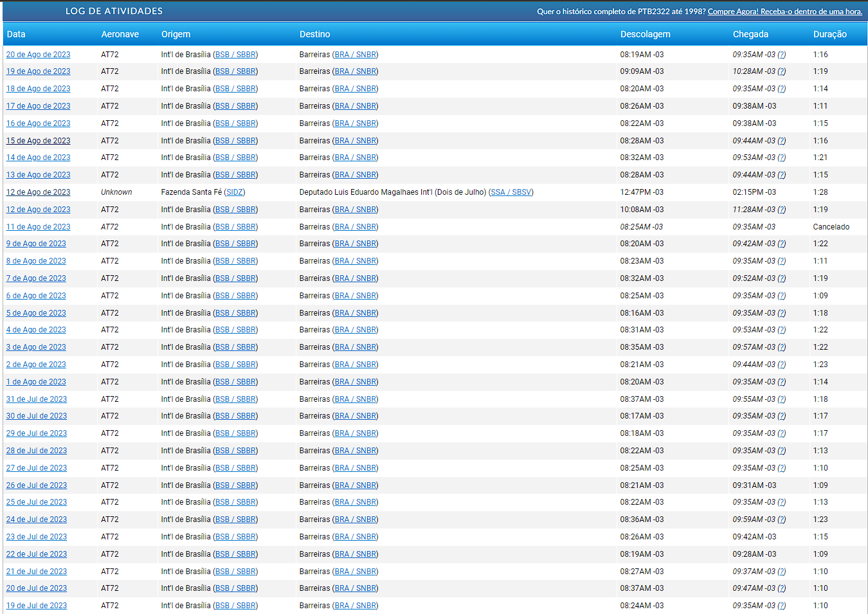This screenshot has height=614, width=868.
Task: Open BSB / SBBR origin link in 20 de Ago row
Action: point(235,55)
